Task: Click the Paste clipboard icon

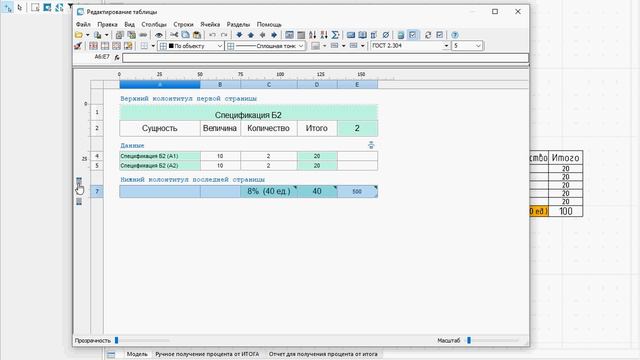Action: (x=197, y=35)
